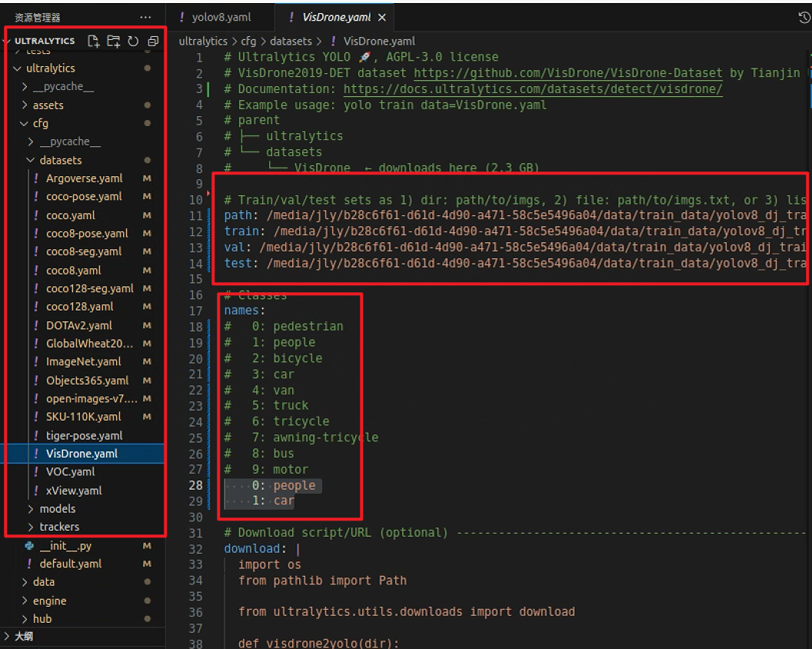Click the Python icon beside __init__.py
The image size is (812, 649).
point(29,546)
